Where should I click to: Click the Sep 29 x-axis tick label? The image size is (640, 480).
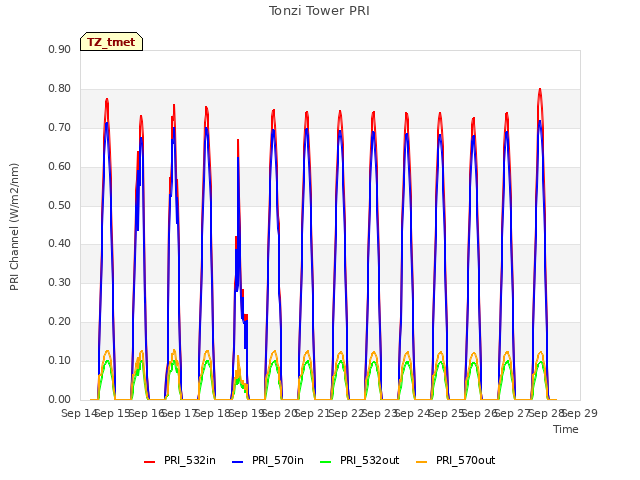point(580,413)
